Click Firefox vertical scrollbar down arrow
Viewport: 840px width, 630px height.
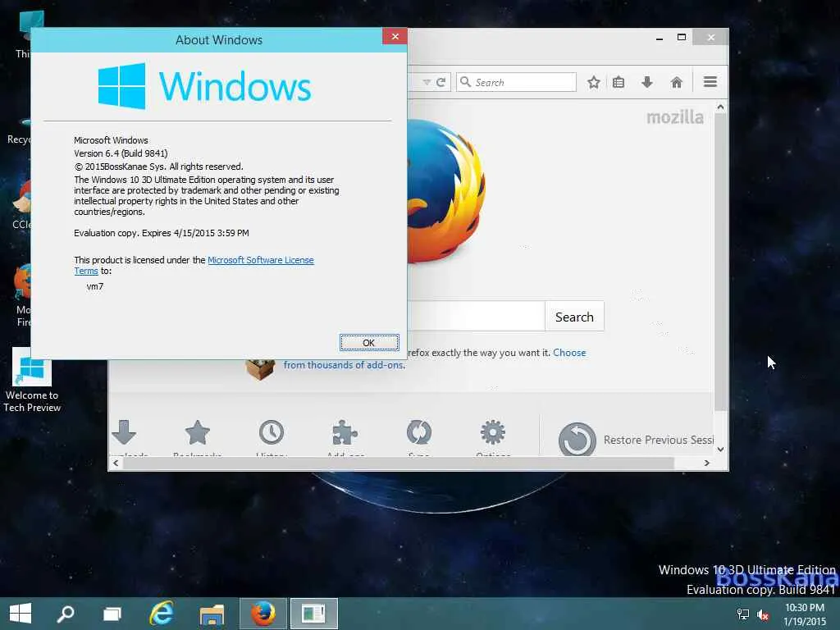coord(720,450)
